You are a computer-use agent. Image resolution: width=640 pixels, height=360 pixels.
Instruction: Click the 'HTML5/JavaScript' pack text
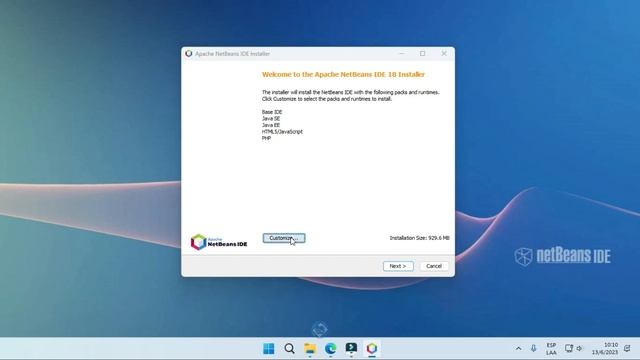[x=282, y=131]
